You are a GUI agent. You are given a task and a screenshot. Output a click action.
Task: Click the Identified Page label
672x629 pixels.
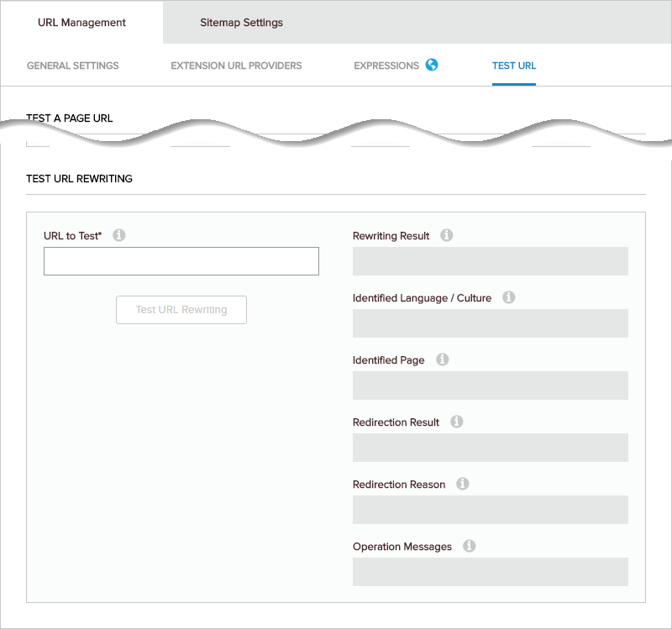click(x=389, y=360)
